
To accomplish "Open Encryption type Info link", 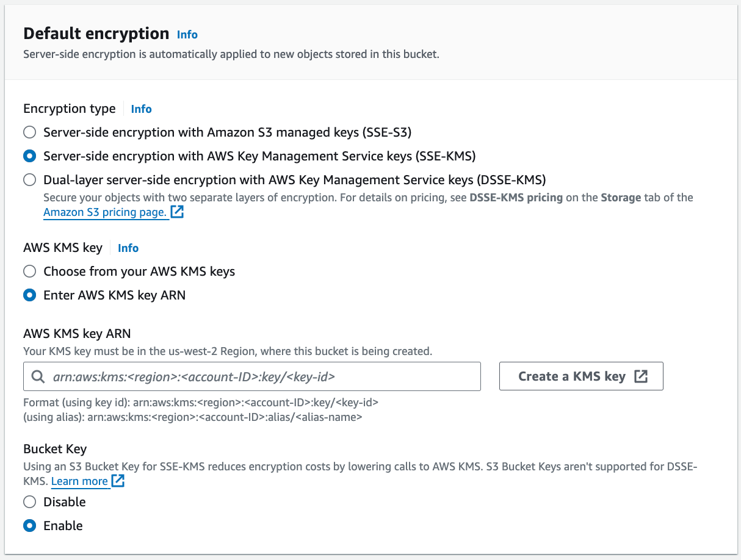I will click(x=141, y=109).
